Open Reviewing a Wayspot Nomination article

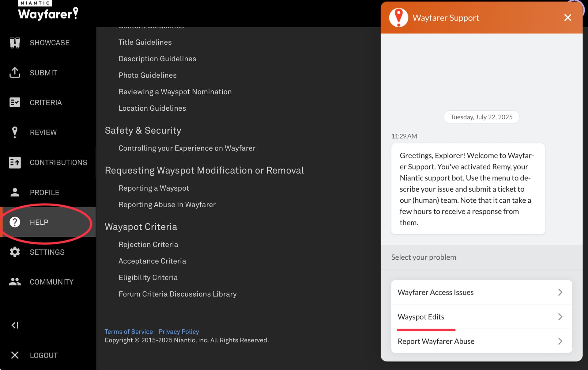click(x=175, y=92)
